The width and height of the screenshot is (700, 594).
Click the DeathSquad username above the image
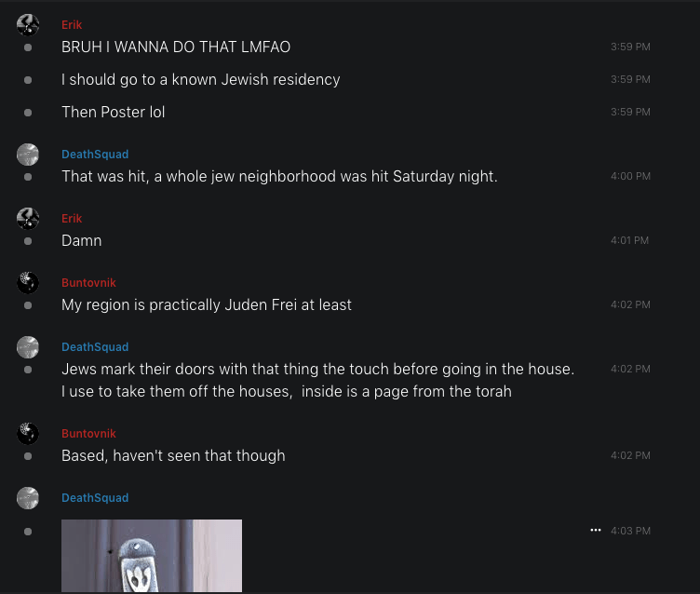coord(95,498)
